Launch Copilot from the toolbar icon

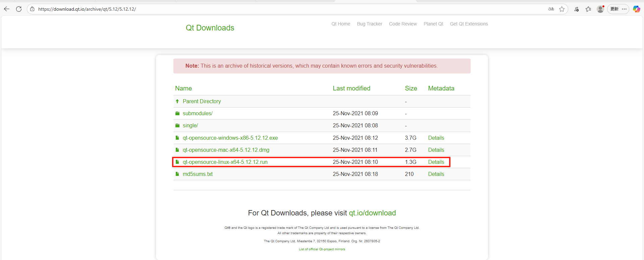coord(636,9)
